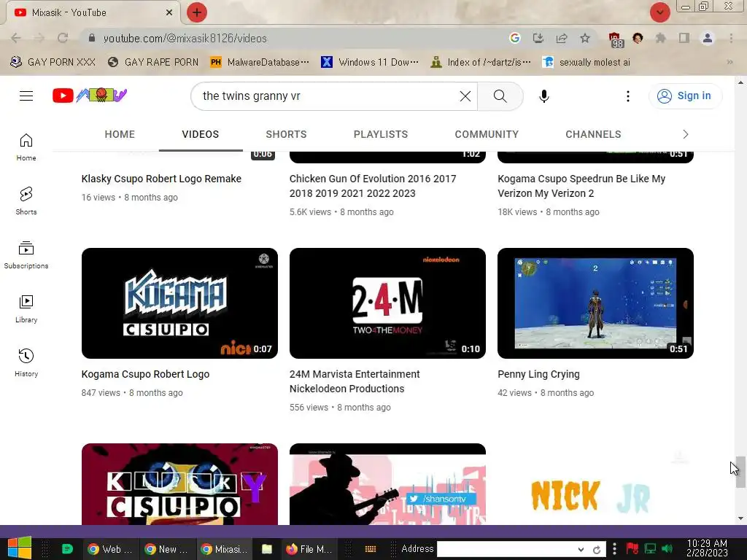Expand the taskbar Address dropdown

581,550
